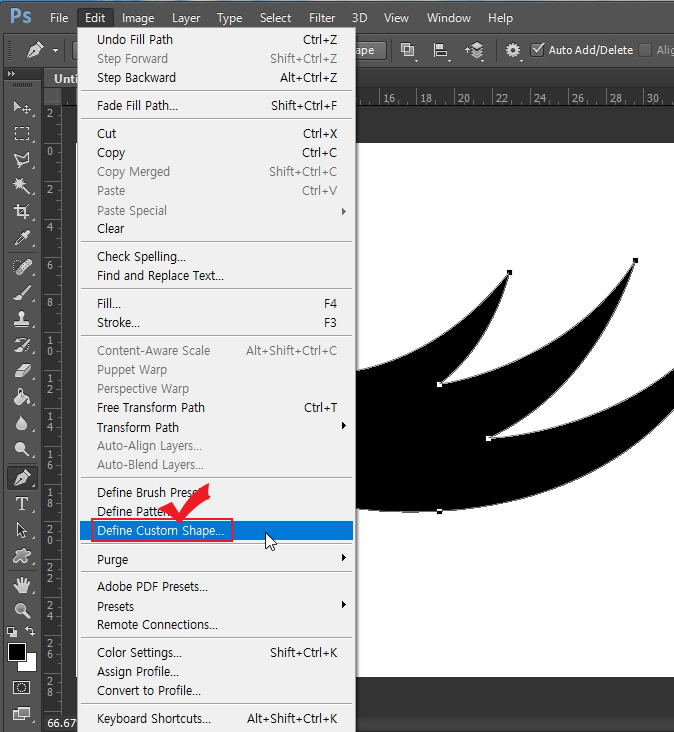Open the Filter menu
This screenshot has height=732, width=674.
[x=322, y=18]
